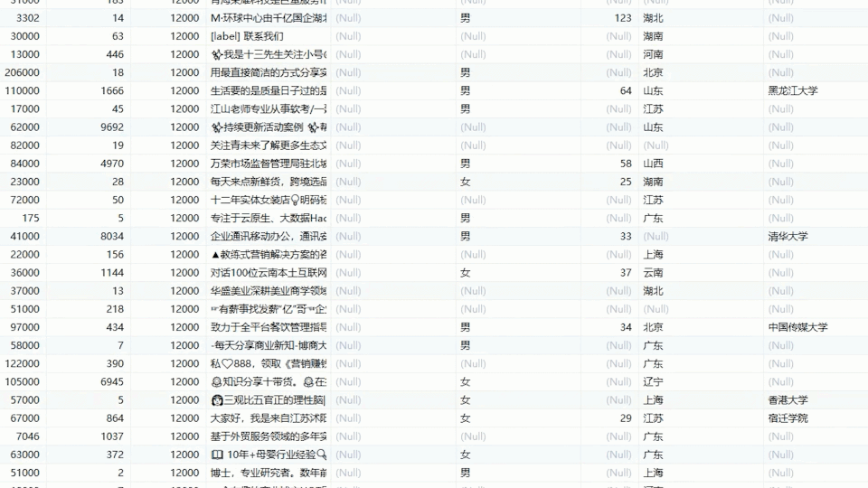Click the 黑龙江大学 cell
The height and width of the screenshot is (488, 868).
point(793,90)
